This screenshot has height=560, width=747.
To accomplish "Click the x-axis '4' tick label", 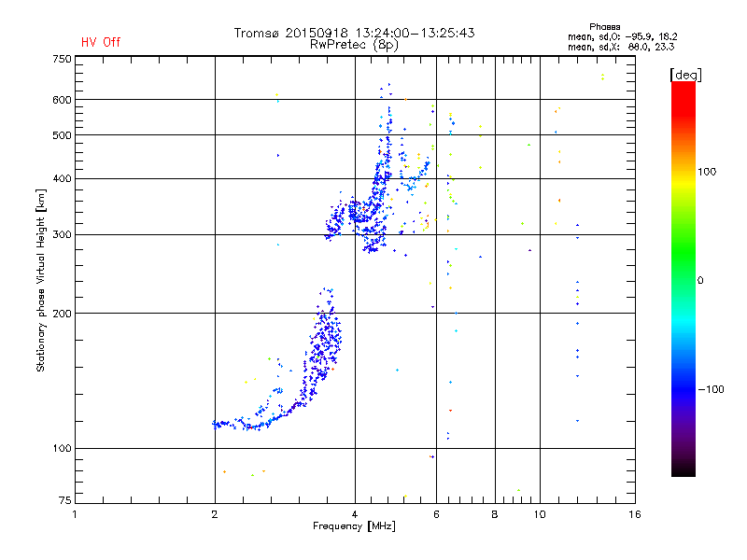I will coord(355,514).
